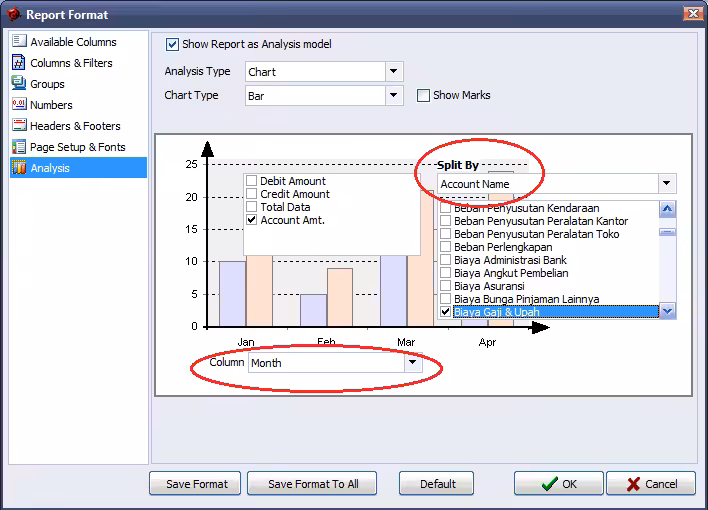Screen dimensions: 708x510
Task: Open the Chart Type dropdown arrow
Action: [x=394, y=95]
